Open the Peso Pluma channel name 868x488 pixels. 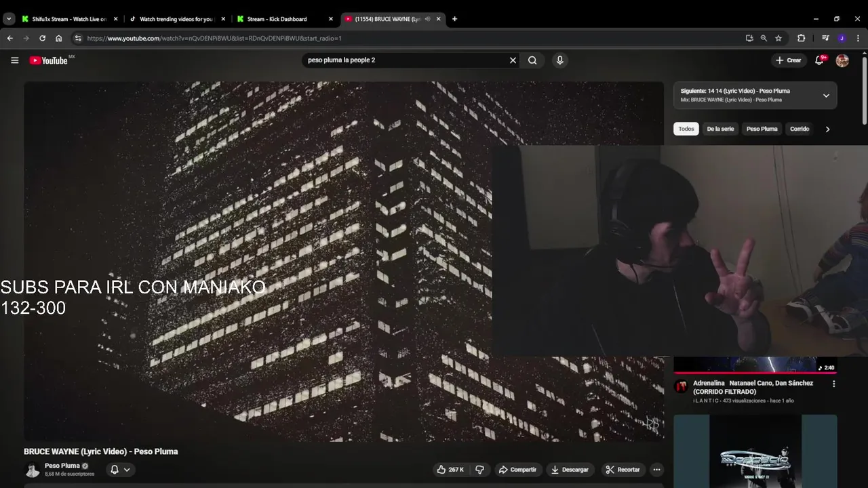pyautogui.click(x=62, y=466)
